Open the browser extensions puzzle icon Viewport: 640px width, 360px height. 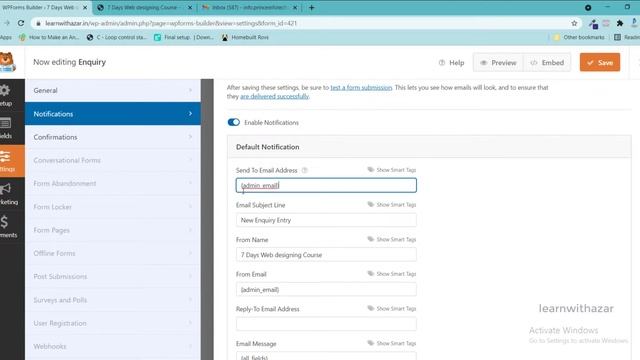[x=620, y=23]
